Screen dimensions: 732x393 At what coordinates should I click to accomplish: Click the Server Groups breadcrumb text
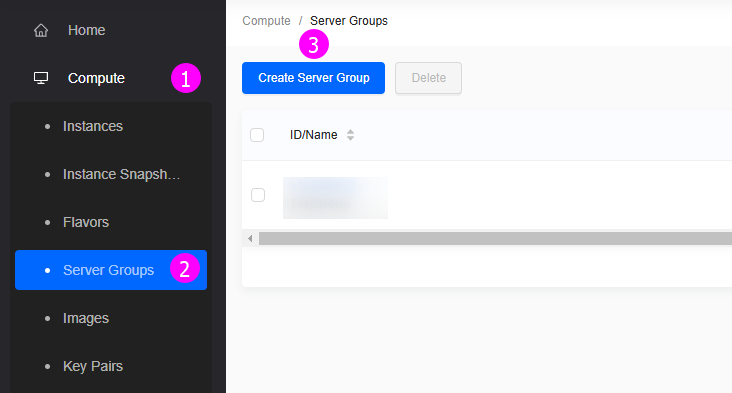tap(349, 21)
